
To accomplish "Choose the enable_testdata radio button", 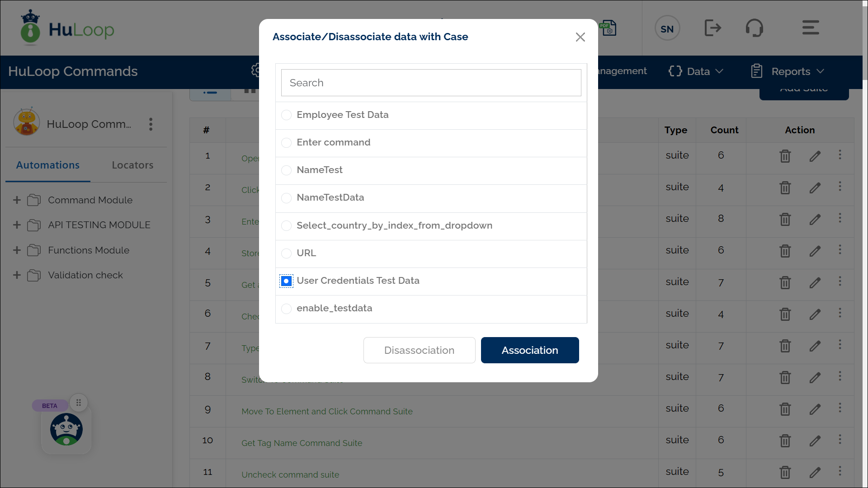I will click(286, 309).
